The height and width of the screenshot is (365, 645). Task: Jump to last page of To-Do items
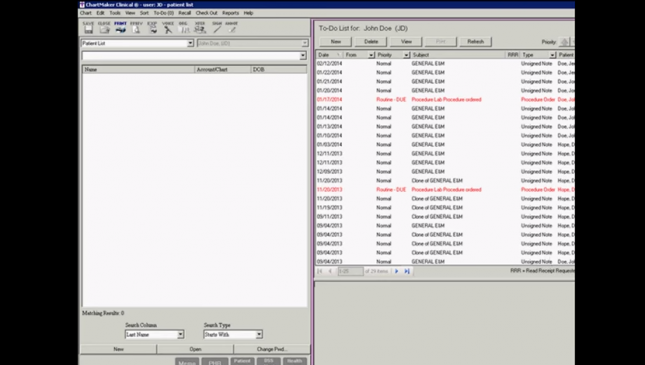click(x=407, y=271)
